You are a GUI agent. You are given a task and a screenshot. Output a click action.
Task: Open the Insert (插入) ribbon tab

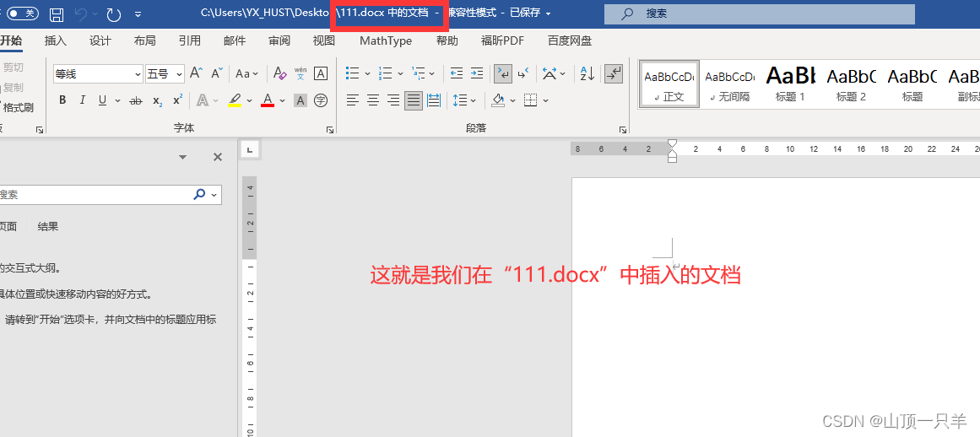click(x=56, y=40)
